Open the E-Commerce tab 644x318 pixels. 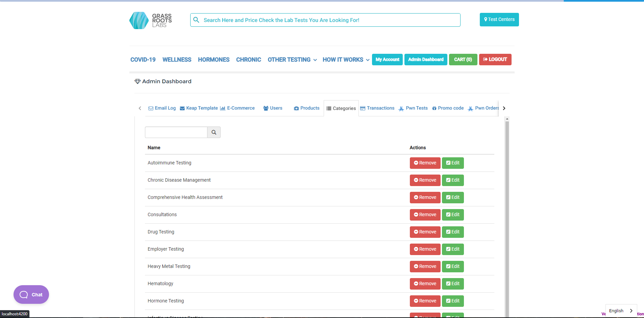click(x=237, y=108)
